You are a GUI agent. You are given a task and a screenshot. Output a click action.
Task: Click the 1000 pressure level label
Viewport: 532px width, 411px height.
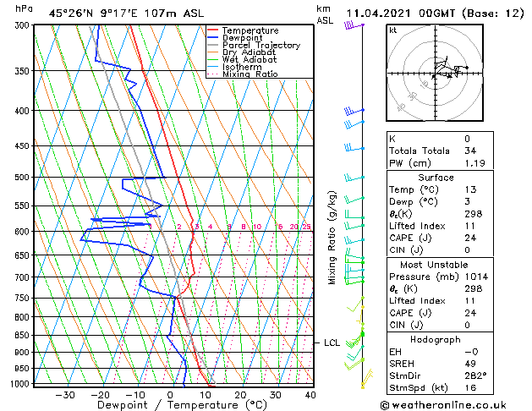[x=22, y=384]
